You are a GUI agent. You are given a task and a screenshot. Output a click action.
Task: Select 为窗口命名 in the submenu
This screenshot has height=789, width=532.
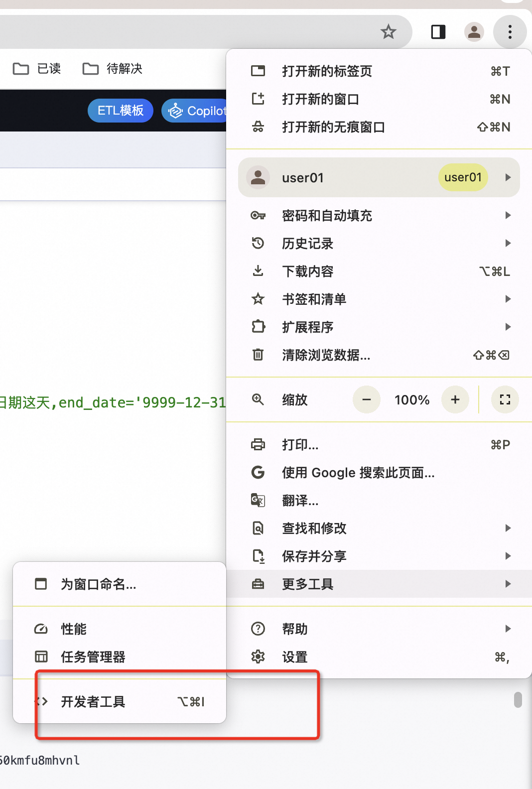pos(120,584)
